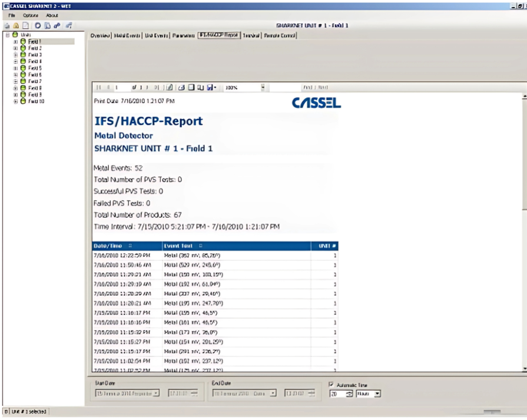Expand the Field 4 tree node
The image size is (527, 420).
click(15, 61)
